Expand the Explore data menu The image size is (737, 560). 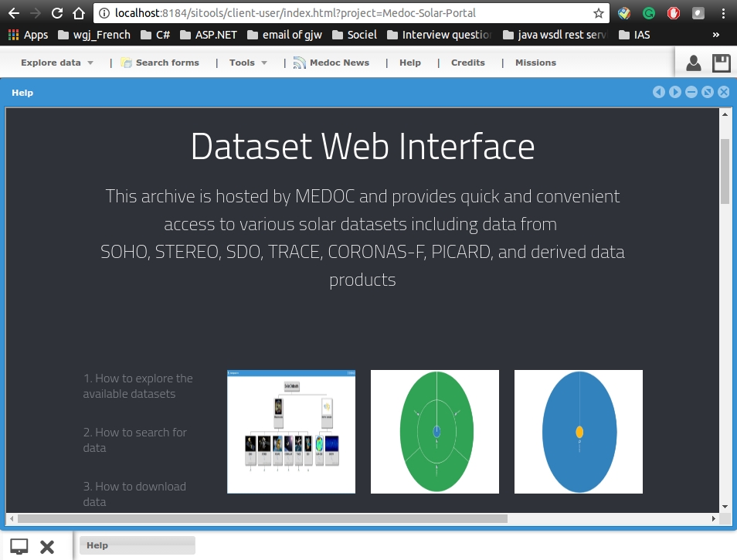57,63
